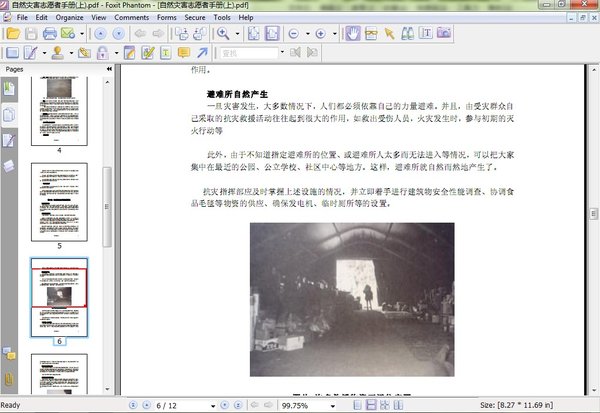Click the Zoom In plus circle button
600x413 pixels.
(x=321, y=34)
